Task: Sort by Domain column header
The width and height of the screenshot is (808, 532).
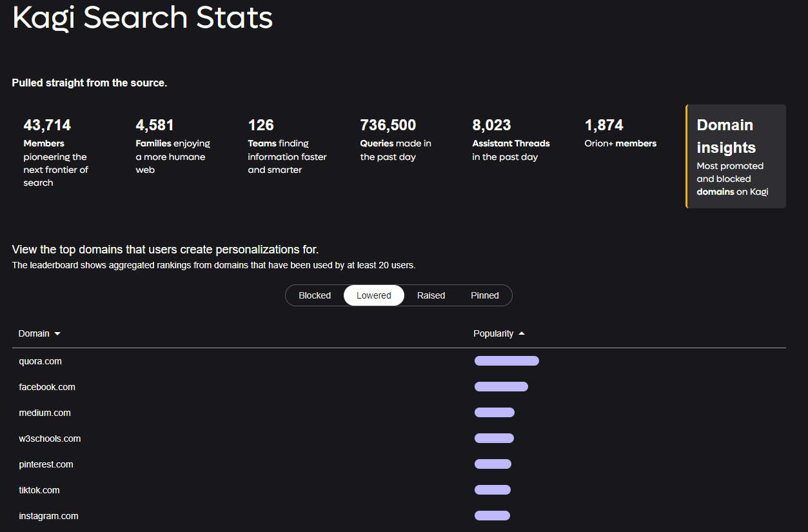Action: click(39, 333)
